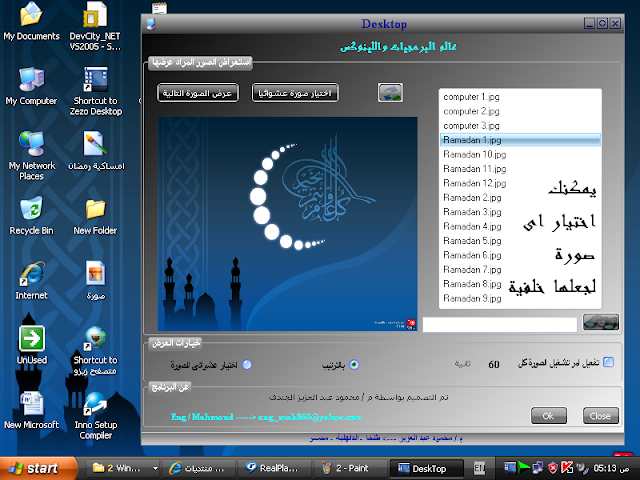Viewport: 640px width, 480px height.
Task: Select Ramadan 3.jpg in the list
Action: click(520, 212)
